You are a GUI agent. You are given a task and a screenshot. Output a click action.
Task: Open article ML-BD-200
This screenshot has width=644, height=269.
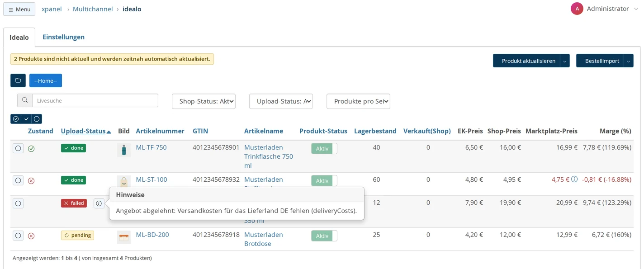click(152, 235)
